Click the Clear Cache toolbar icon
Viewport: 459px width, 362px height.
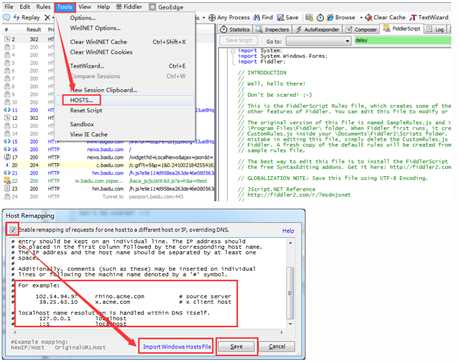tap(368, 17)
